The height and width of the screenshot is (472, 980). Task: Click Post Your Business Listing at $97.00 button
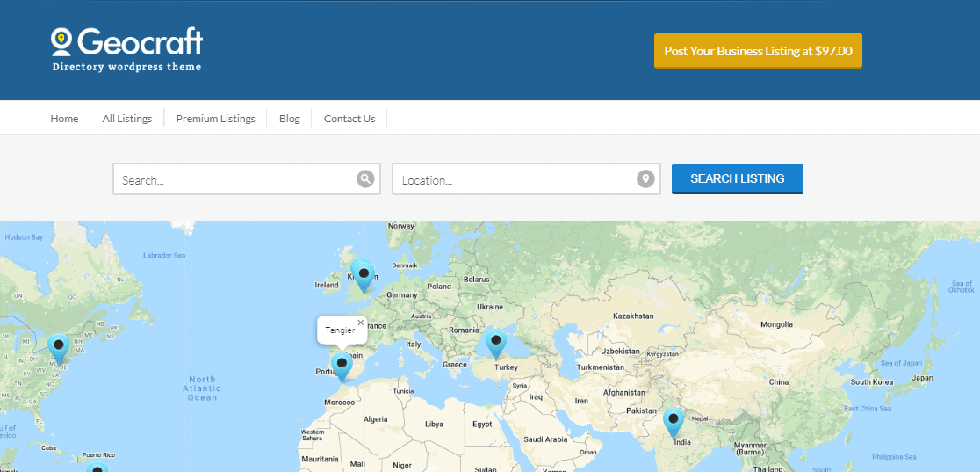[x=758, y=51]
